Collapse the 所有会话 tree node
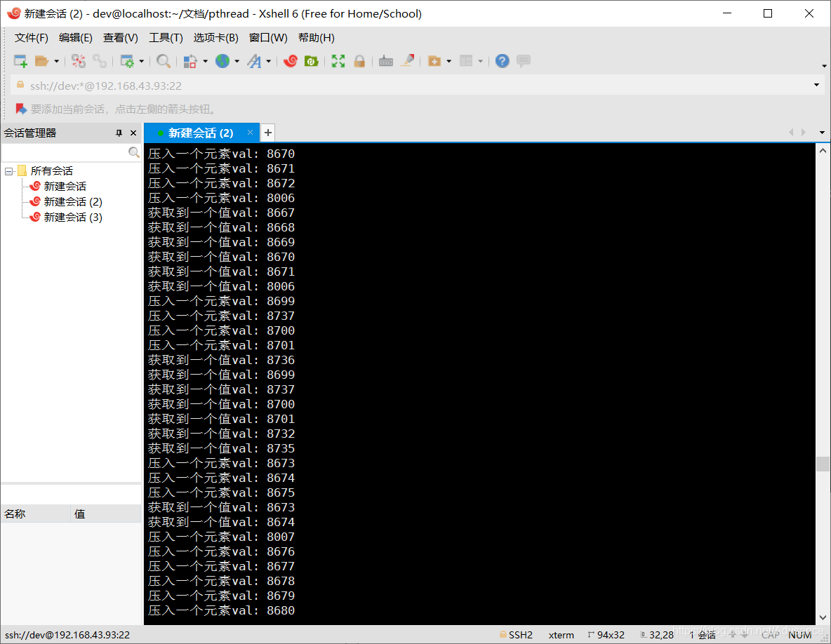 [x=9, y=171]
